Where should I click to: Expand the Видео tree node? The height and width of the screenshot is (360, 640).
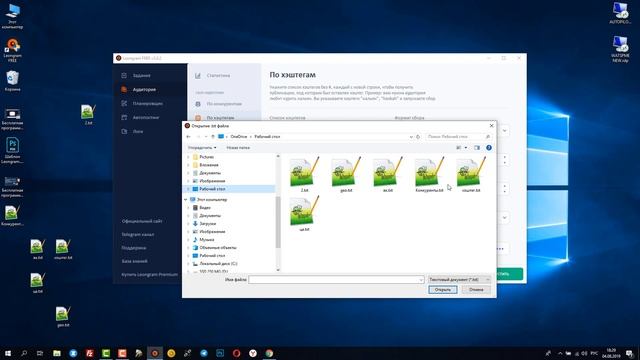click(x=188, y=208)
